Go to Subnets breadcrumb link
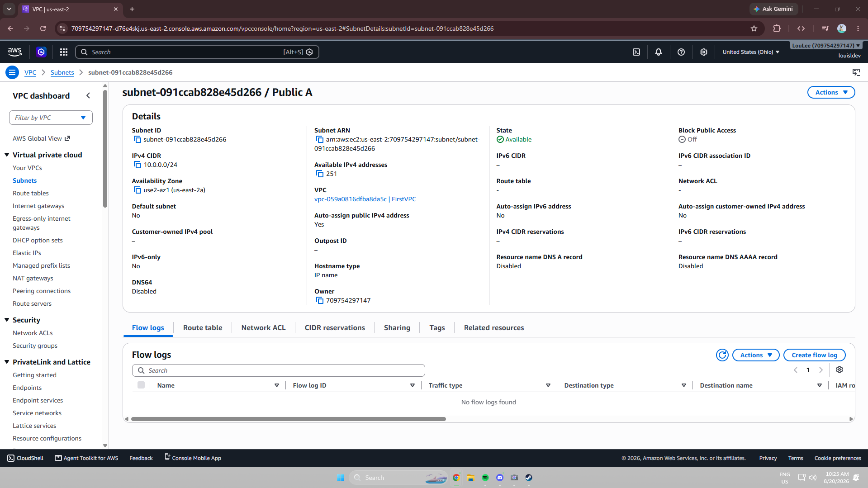Viewport: 868px width, 488px height. [x=62, y=72]
